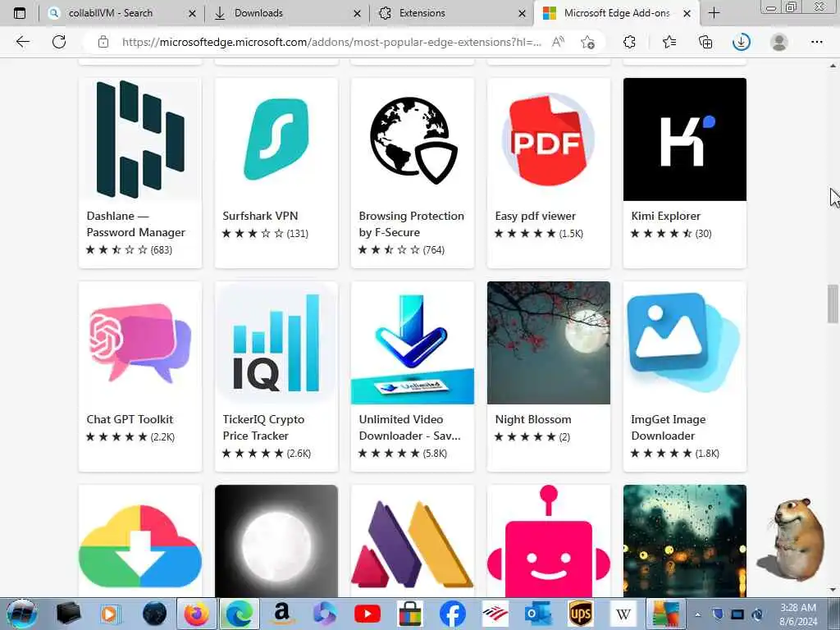
Task: Open Unlimited Video Downloader arrow icon
Action: [x=413, y=343]
